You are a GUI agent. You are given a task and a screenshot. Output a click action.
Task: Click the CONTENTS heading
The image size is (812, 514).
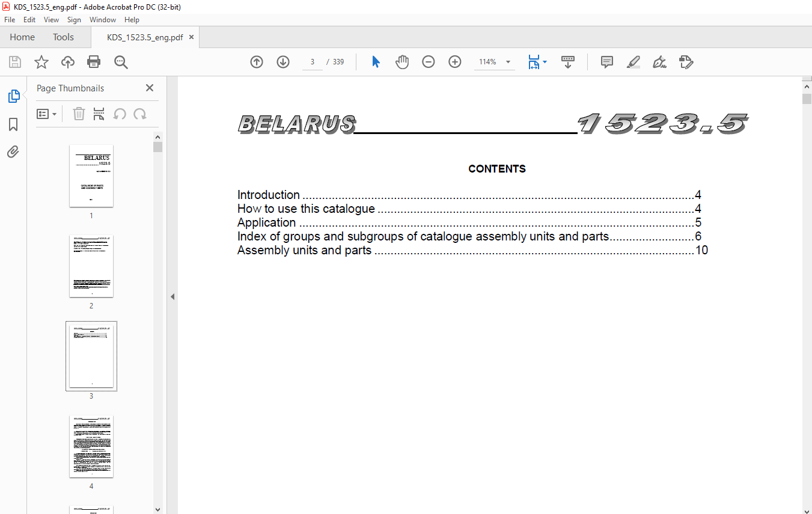(497, 169)
